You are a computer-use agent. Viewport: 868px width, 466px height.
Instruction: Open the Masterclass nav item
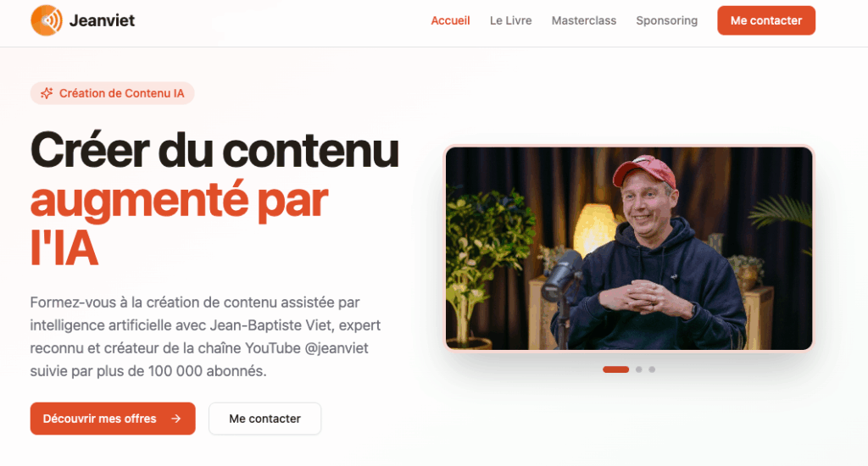(583, 20)
